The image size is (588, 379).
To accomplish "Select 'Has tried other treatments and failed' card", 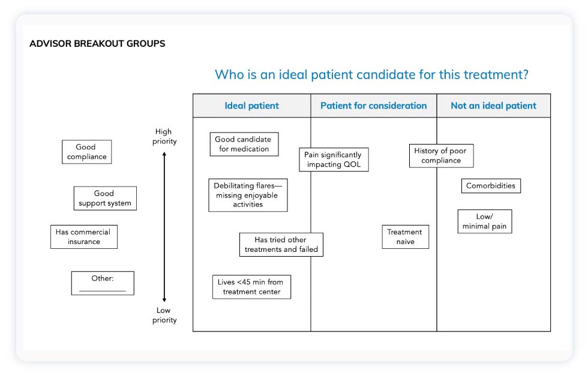I will (281, 245).
